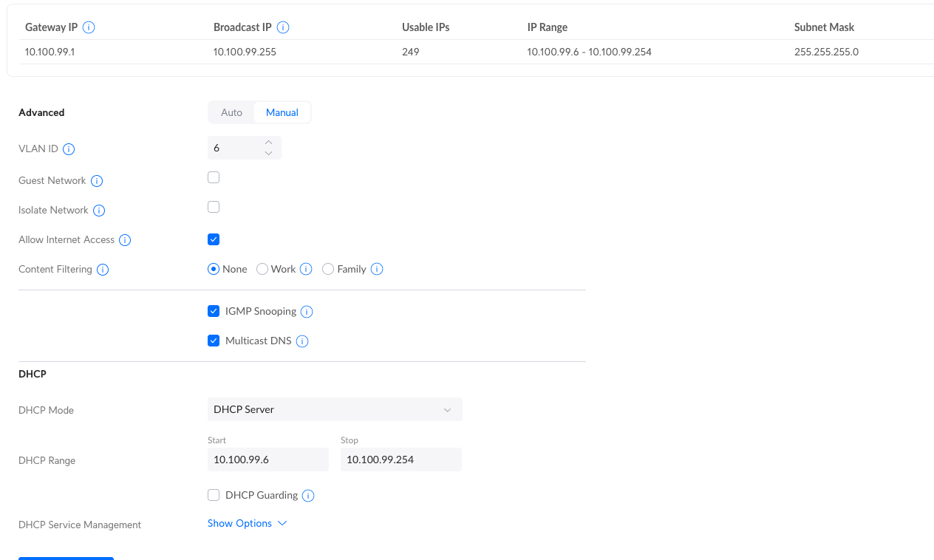Click the Guest Network info icon

[97, 181]
